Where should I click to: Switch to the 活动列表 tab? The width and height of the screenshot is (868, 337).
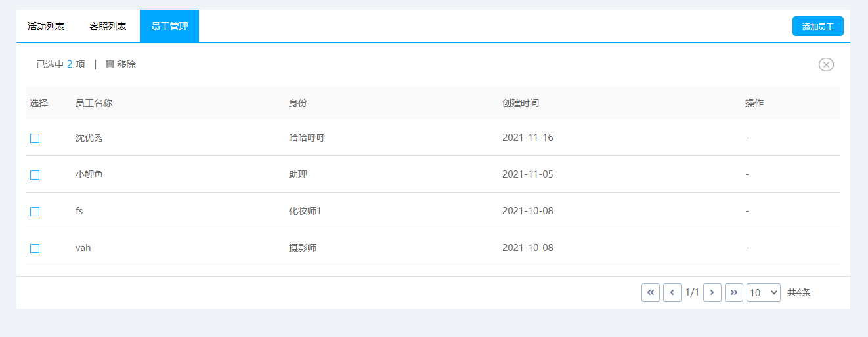coord(46,26)
